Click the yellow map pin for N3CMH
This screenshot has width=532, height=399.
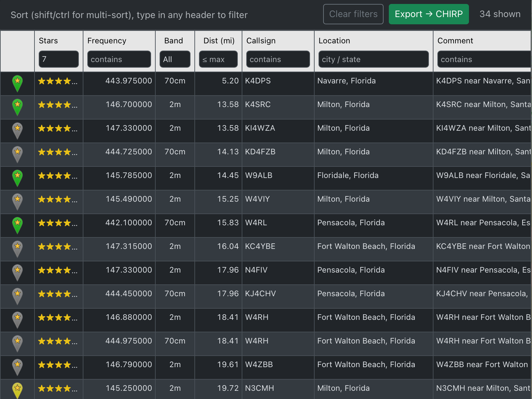17,390
